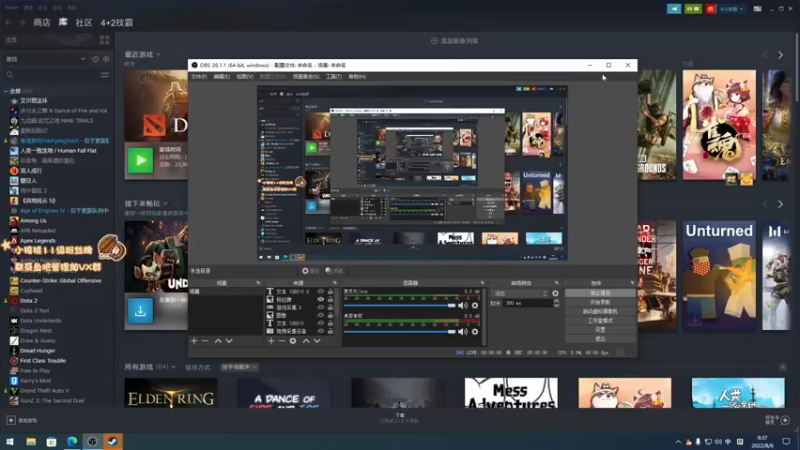Viewport: 800px width, 450px height.
Task: Toggle visibility of 文本 (GDI+) 2 source
Action: click(x=320, y=292)
